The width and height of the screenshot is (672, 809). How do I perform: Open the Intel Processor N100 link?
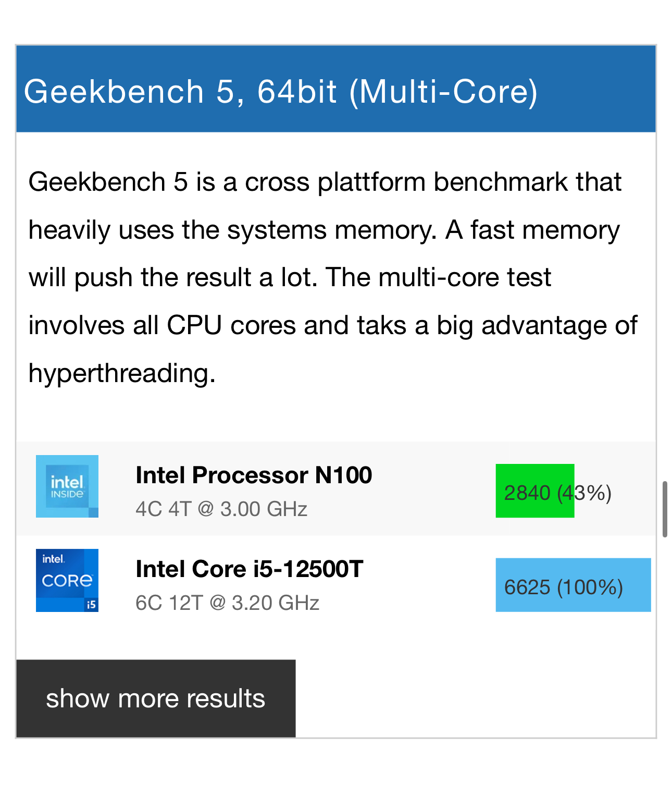pos(254,475)
